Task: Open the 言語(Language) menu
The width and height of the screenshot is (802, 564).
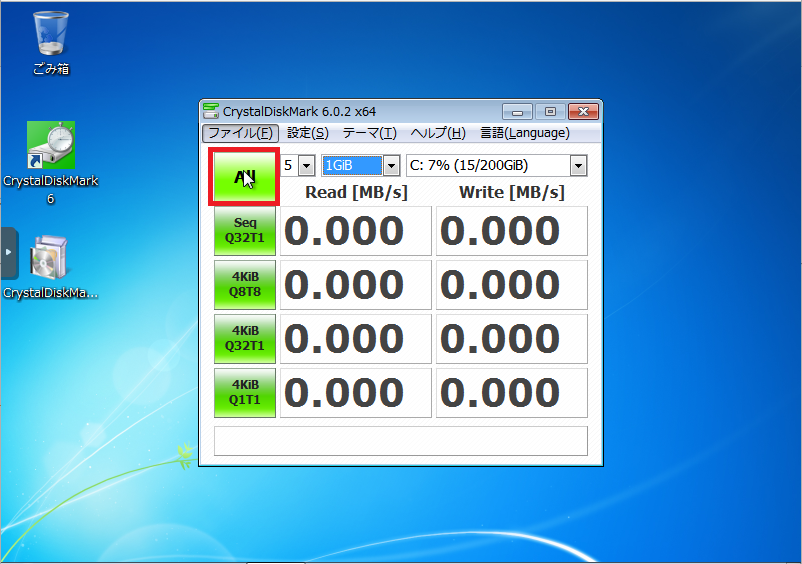Action: point(525,133)
